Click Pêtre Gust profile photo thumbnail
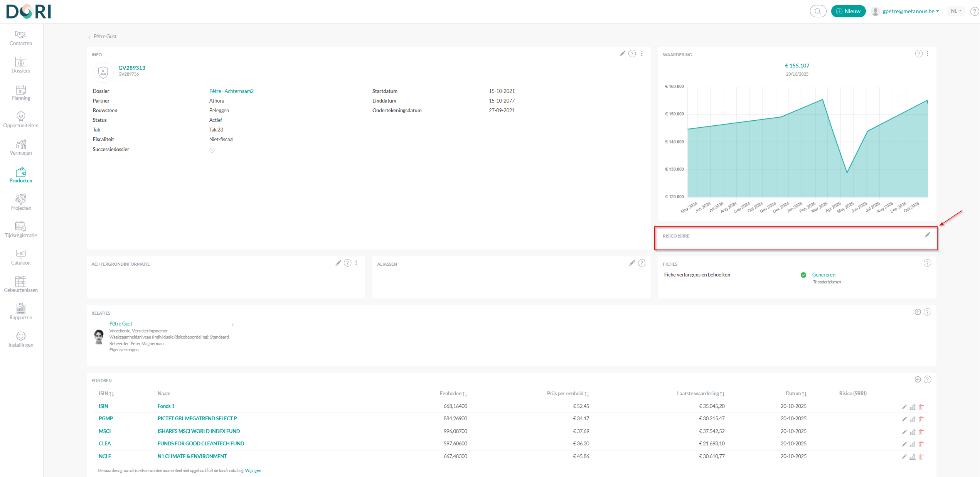Image resolution: width=980 pixels, height=477 pixels. point(99,337)
